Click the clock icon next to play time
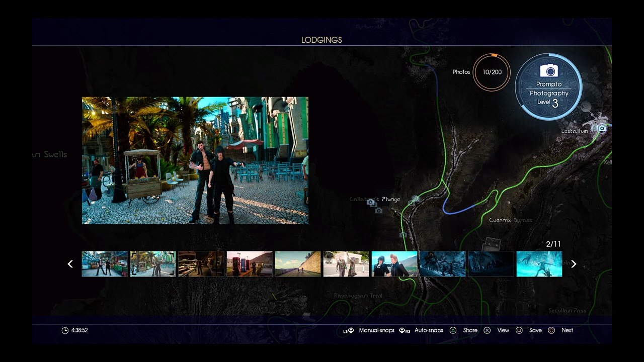Image resolution: width=644 pixels, height=362 pixels. click(65, 330)
